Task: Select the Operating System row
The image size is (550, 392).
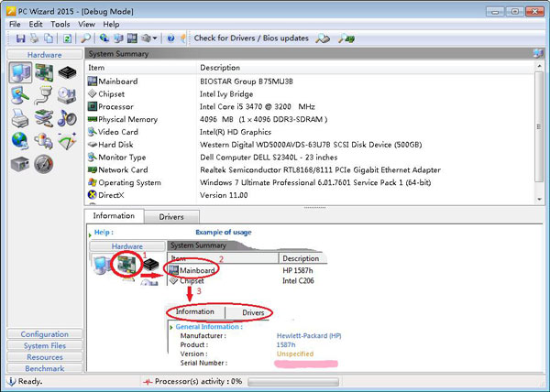Action: 310,182
